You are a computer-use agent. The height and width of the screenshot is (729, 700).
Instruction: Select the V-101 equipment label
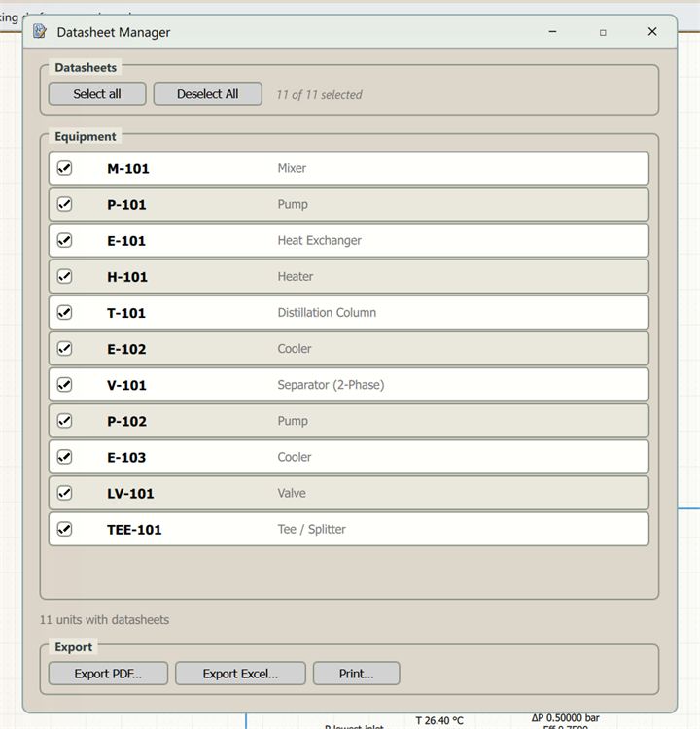pyautogui.click(x=126, y=385)
